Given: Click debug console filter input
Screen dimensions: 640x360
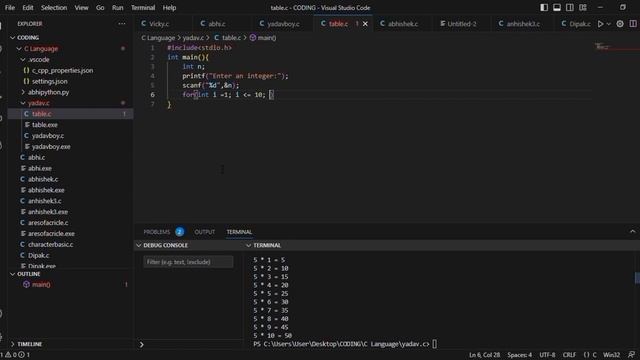Looking at the screenshot, I should (x=188, y=262).
